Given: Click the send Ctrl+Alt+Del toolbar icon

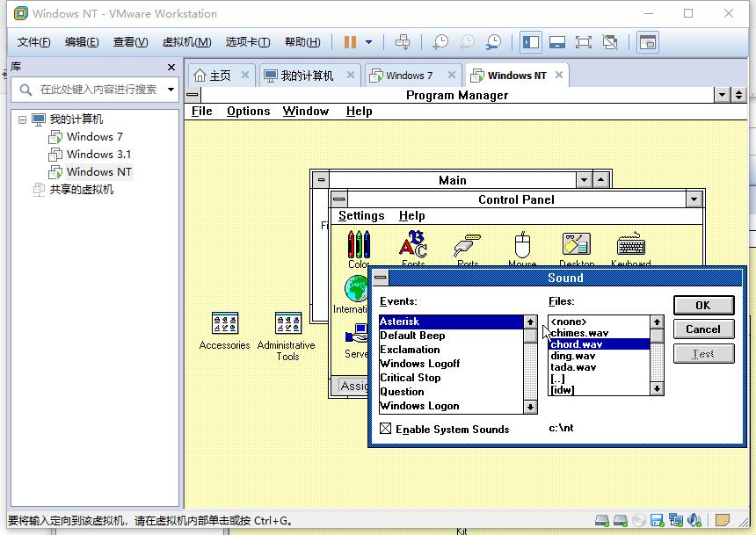Looking at the screenshot, I should tap(403, 42).
